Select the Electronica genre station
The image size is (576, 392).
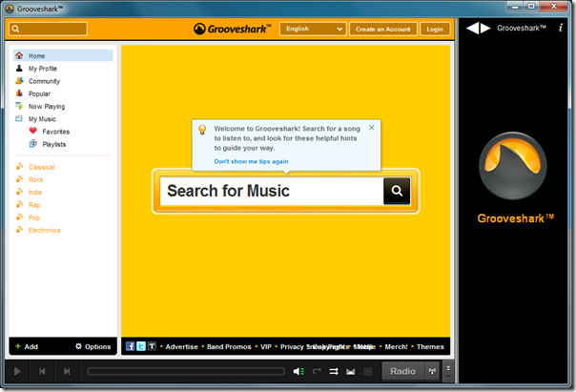45,231
